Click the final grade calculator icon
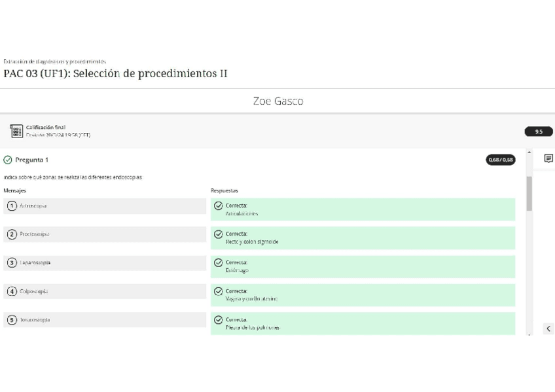Viewport: 555px width, 392px height. coord(16,131)
